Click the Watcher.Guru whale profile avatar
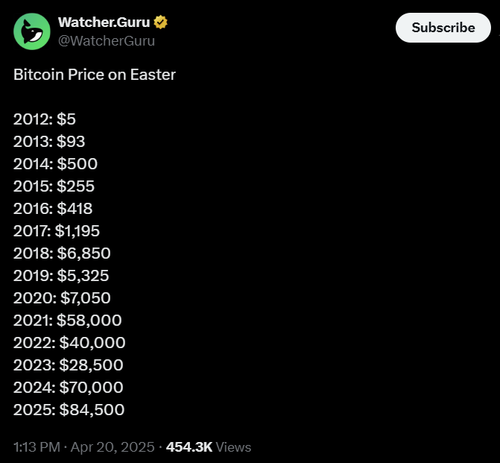The image size is (500, 463). point(32,31)
